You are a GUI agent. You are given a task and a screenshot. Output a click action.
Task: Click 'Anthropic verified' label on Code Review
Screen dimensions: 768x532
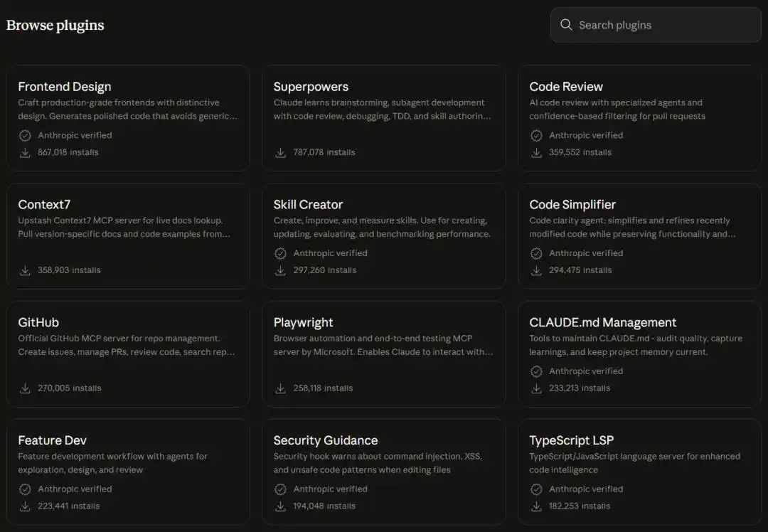point(586,135)
